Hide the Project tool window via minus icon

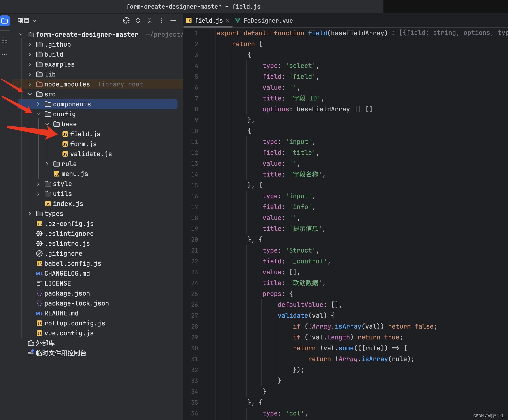coord(173,21)
